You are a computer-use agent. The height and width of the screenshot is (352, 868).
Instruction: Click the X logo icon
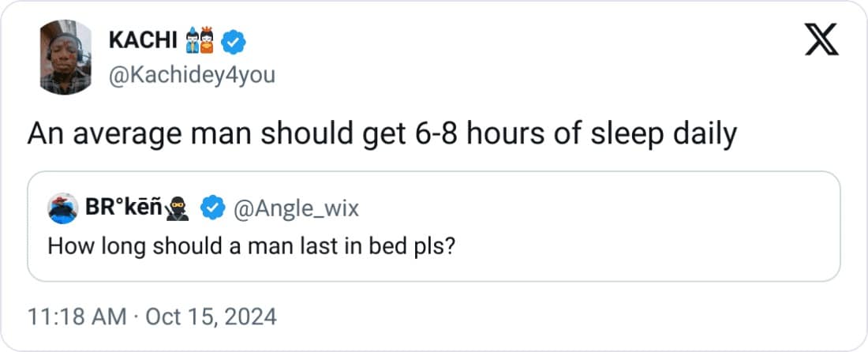click(821, 39)
